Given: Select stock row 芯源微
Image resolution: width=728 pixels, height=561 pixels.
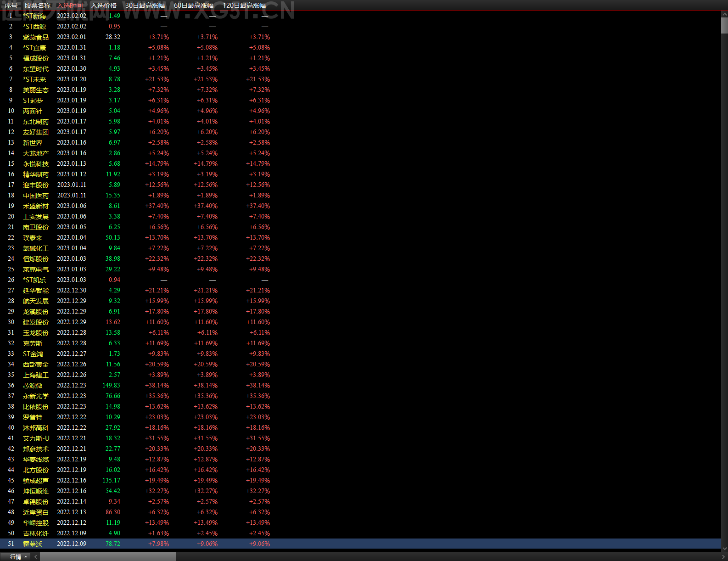Looking at the screenshot, I should pos(360,385).
